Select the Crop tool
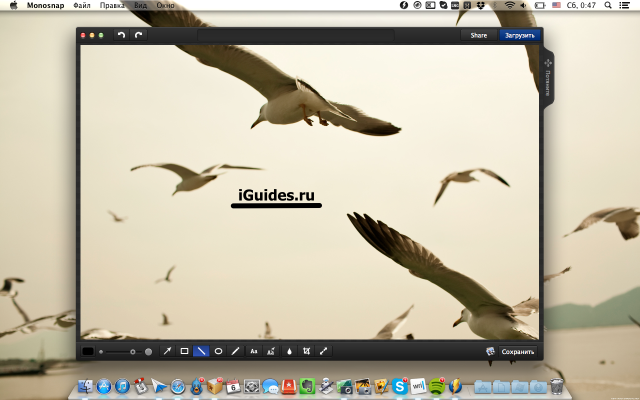 click(307, 351)
